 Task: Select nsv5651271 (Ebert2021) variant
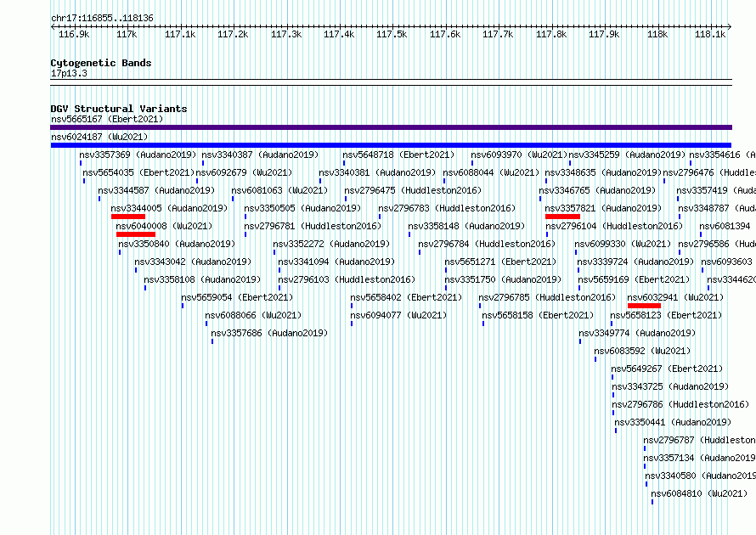pos(501,262)
